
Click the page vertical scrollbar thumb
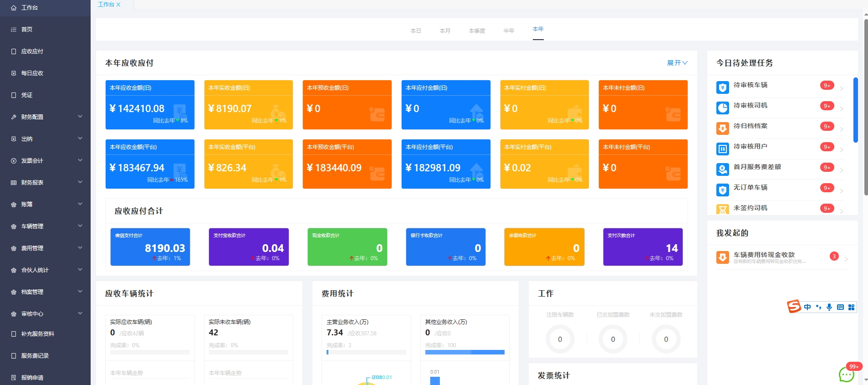866,108
